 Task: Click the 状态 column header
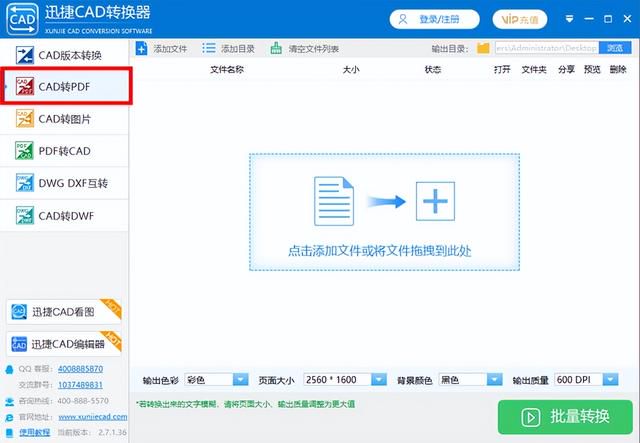(x=433, y=69)
